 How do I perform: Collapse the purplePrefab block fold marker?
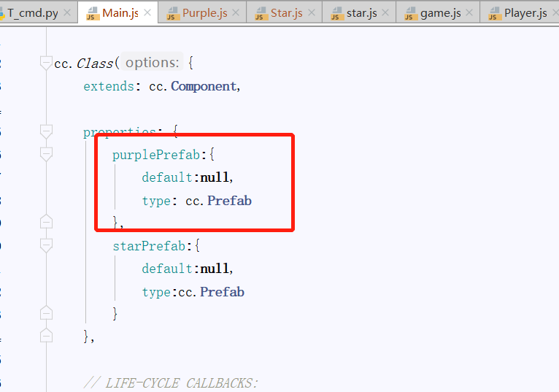pyautogui.click(x=46, y=155)
